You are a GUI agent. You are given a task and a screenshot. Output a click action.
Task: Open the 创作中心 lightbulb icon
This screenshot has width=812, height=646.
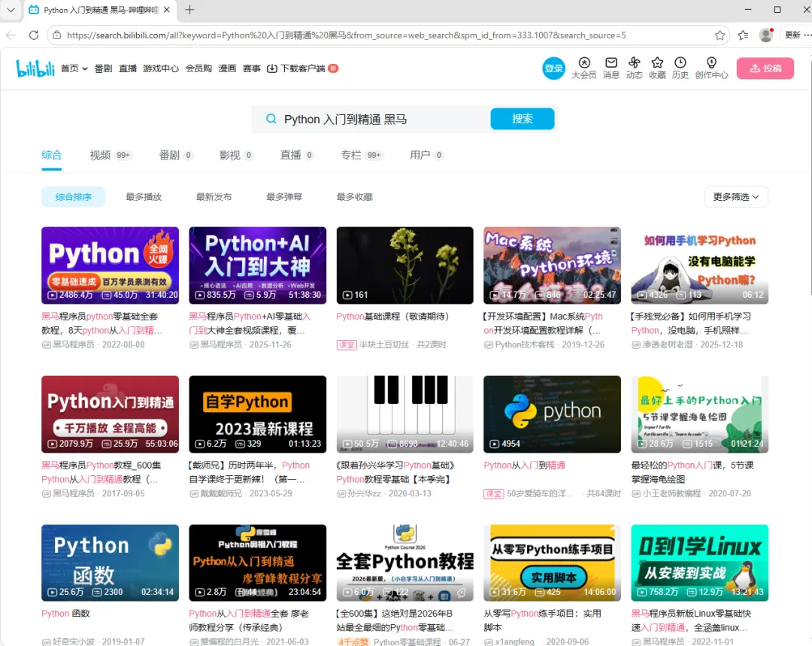pyautogui.click(x=711, y=68)
